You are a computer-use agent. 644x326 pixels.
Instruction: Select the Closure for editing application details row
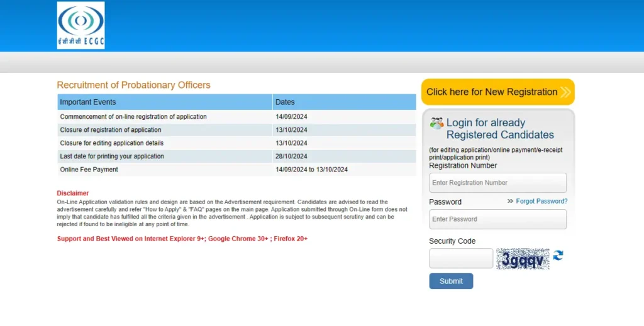coord(112,143)
